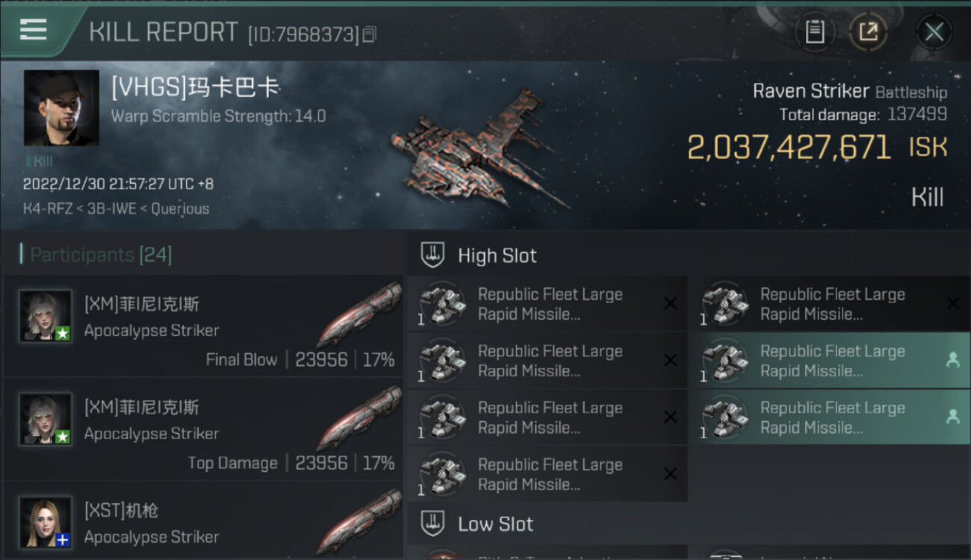Share the kill report externally
The width and height of the screenshot is (971, 560).
(x=868, y=32)
